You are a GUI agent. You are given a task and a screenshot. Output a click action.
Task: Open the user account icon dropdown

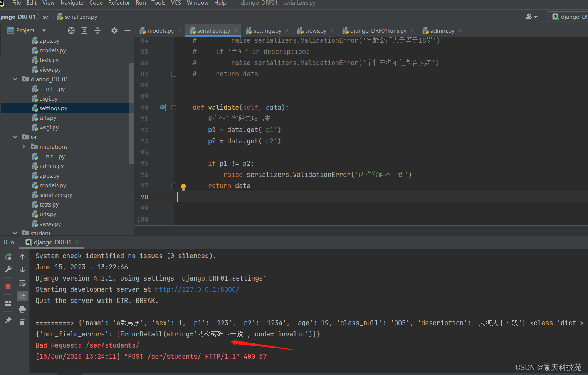tap(531, 17)
